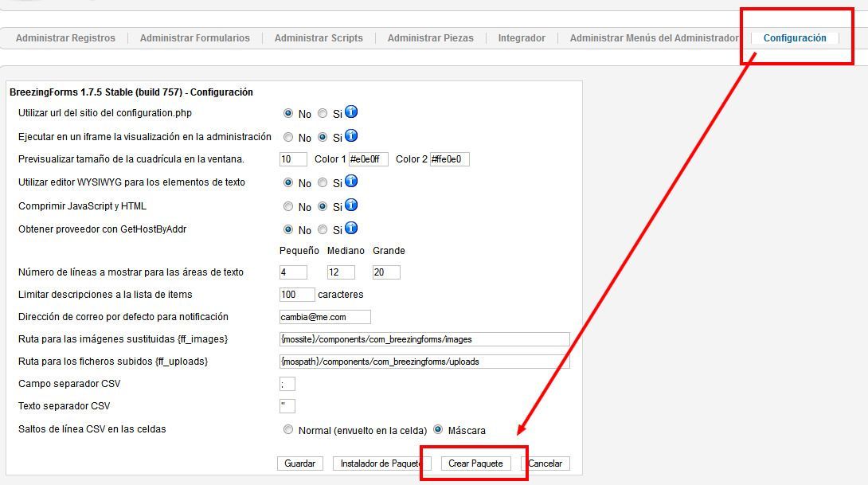Click the 'caracteres' text
Image resolution: width=868 pixels, height=485 pixels.
[341, 295]
